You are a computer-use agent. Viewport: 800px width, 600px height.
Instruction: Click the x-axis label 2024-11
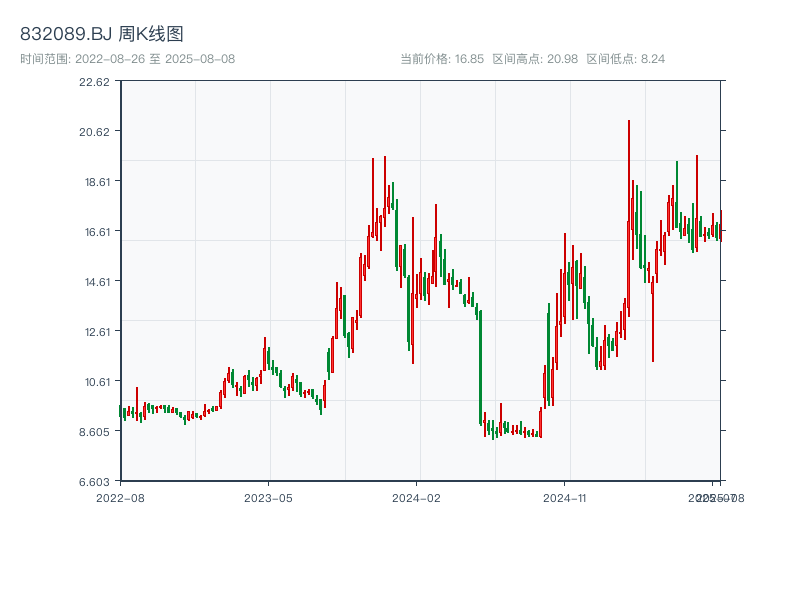pos(565,498)
